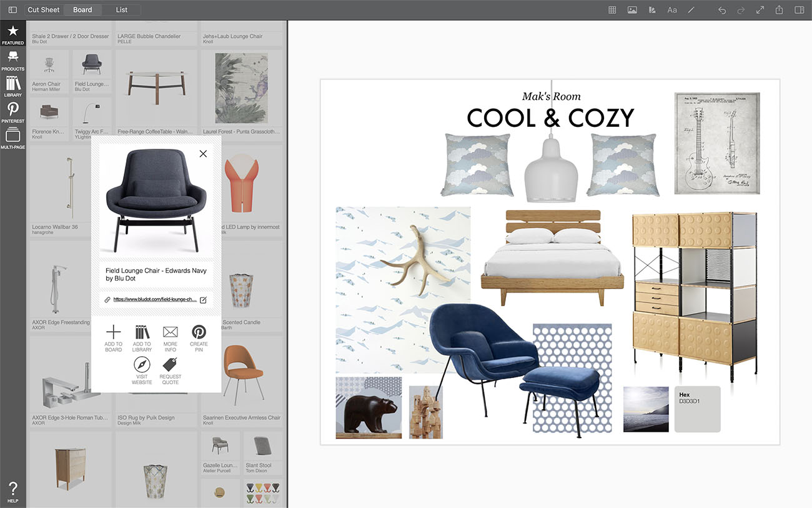
Task: Click the Add to Library icon
Action: pyautogui.click(x=142, y=332)
